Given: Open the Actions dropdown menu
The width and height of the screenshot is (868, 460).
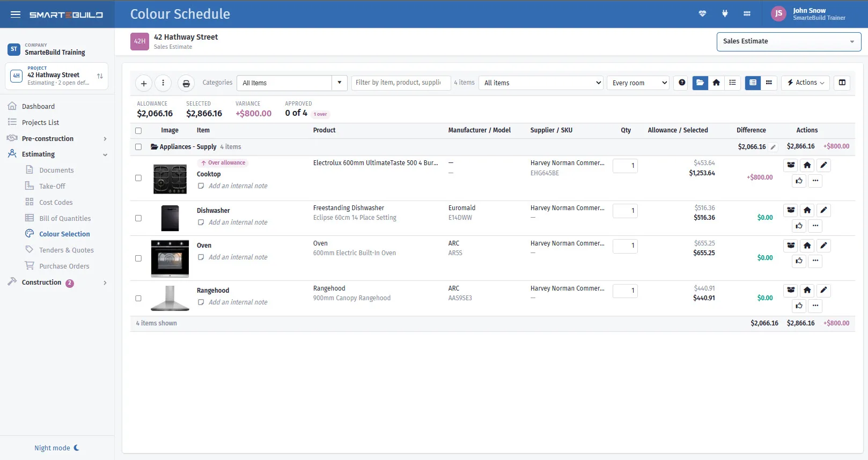Looking at the screenshot, I should coord(805,83).
